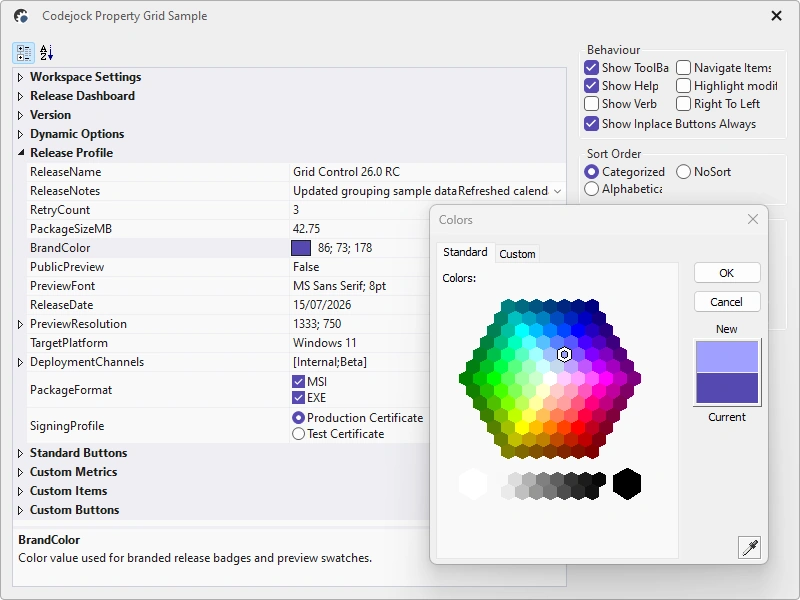Uncheck the MSI package format

pyautogui.click(x=298, y=382)
